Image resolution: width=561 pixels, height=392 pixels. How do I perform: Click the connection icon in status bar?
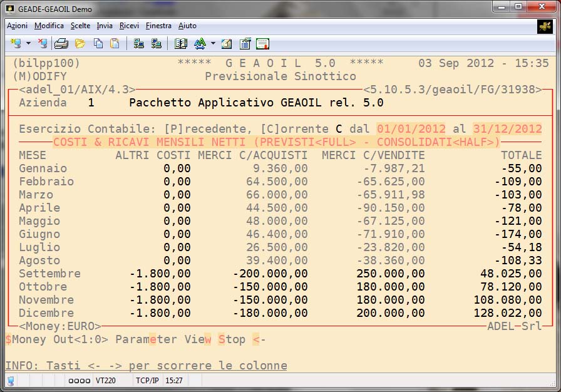[x=11, y=380]
